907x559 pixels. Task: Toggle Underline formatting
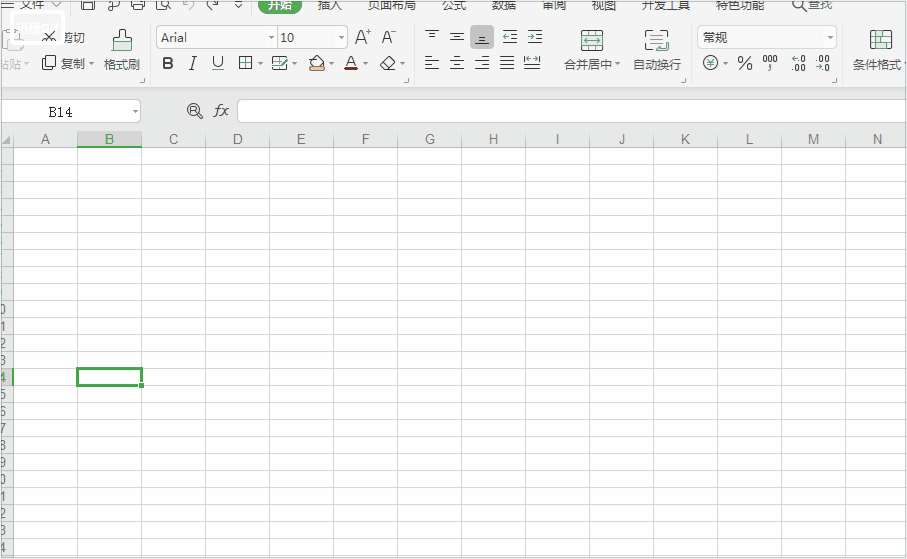tap(217, 63)
